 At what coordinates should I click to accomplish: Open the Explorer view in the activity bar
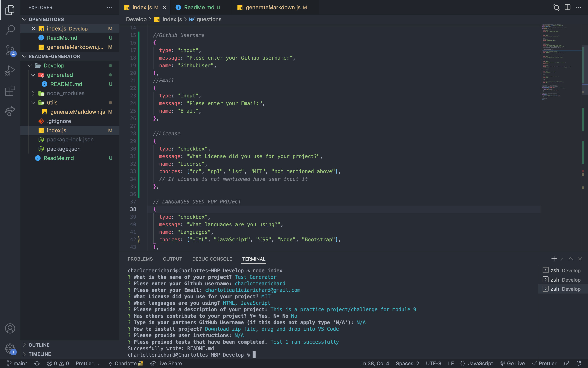pos(10,10)
